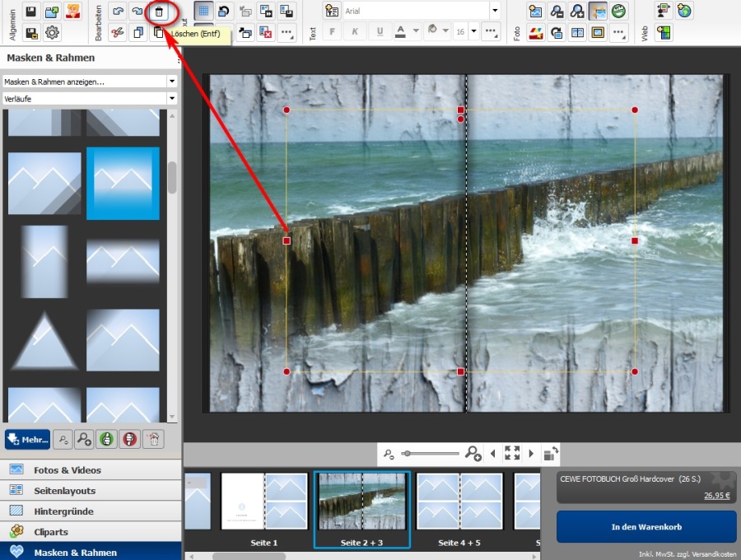Click the fullscreen fit-to-view icon
The image size is (741, 560).
coord(512,453)
